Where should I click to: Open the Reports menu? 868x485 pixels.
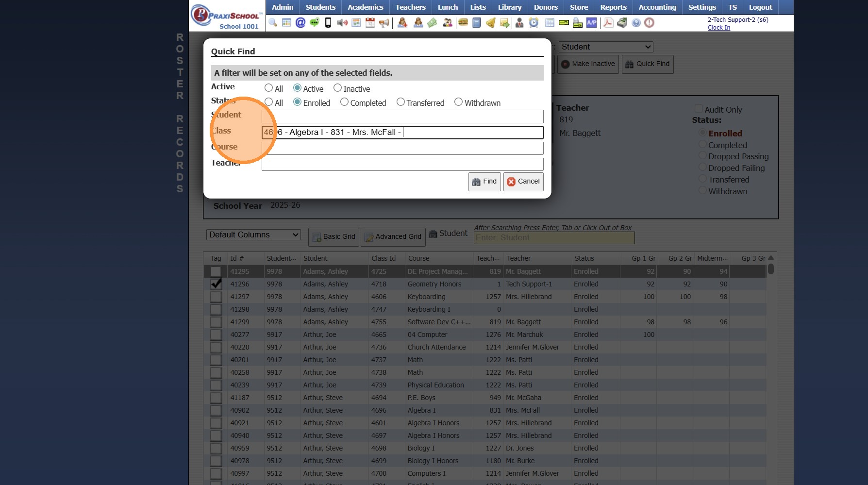coord(613,7)
